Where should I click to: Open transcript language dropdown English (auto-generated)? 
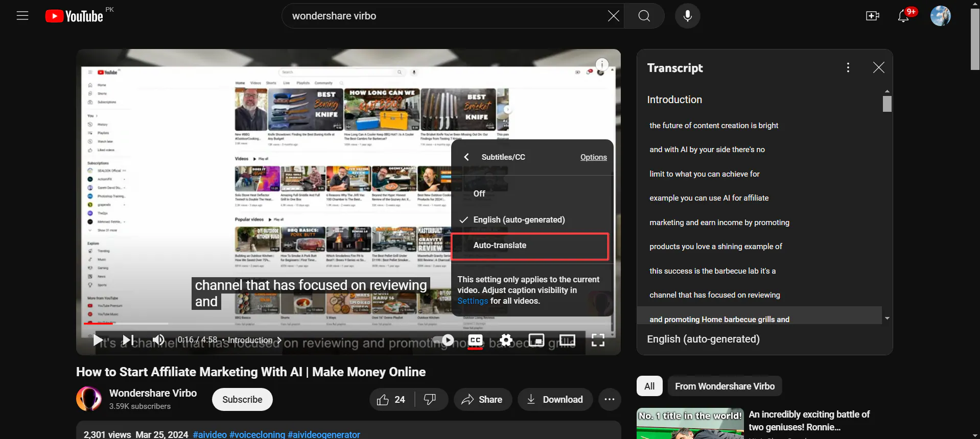click(x=703, y=339)
